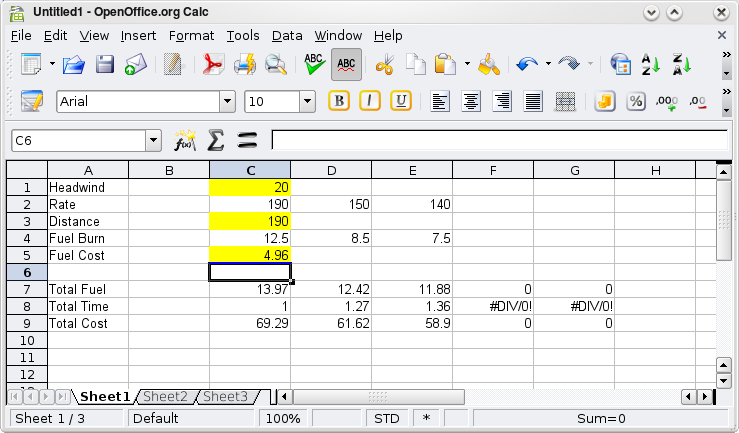Open the Arial font name dropdown
This screenshot has width=739, height=433.
pos(227,102)
